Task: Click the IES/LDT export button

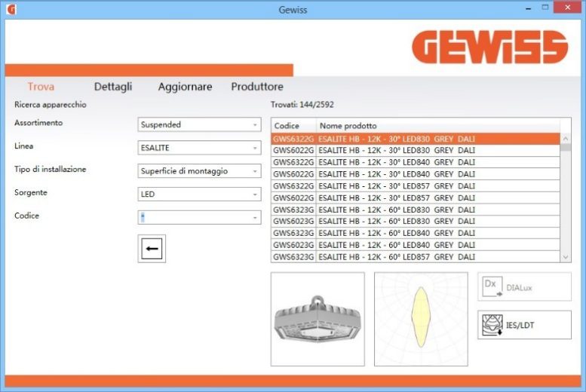Action: point(524,325)
